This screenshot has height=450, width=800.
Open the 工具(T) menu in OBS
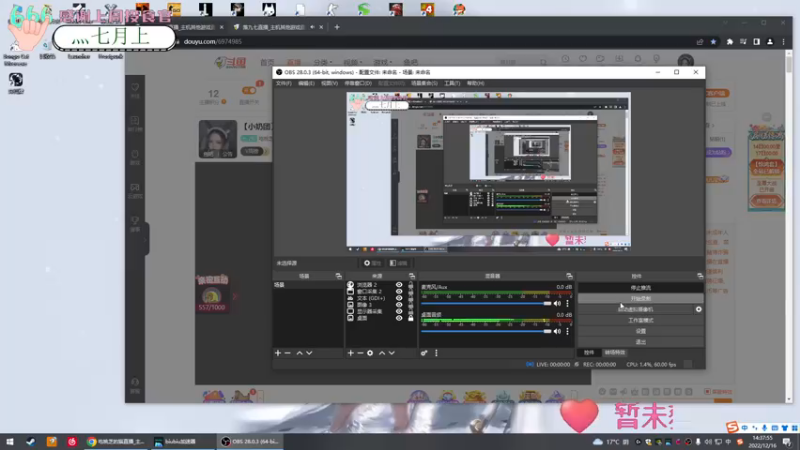coord(452,83)
